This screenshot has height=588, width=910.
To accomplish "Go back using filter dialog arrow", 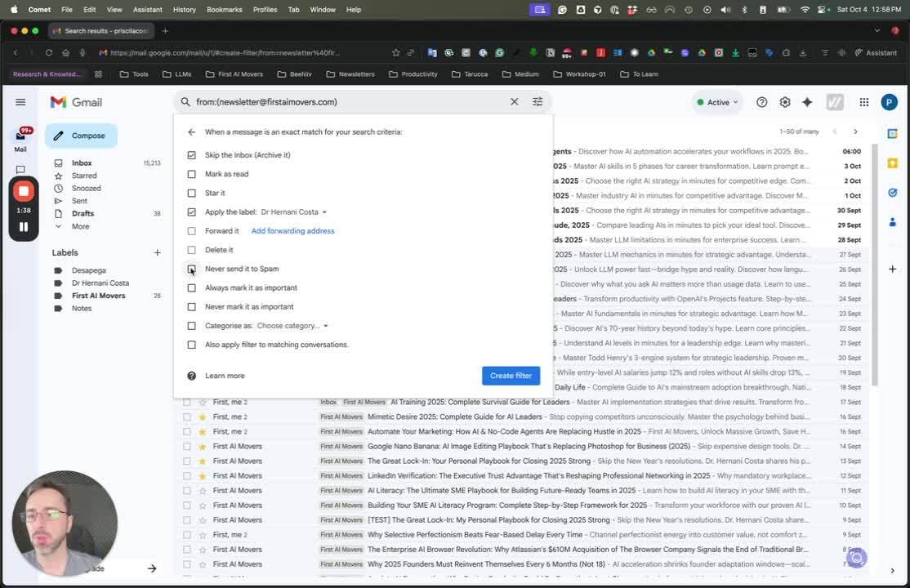I will pyautogui.click(x=191, y=131).
